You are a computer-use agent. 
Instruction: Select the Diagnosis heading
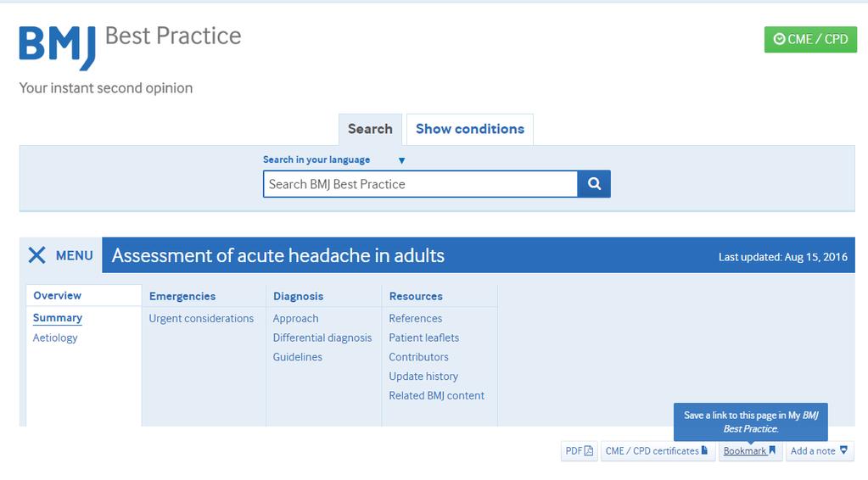coord(298,297)
